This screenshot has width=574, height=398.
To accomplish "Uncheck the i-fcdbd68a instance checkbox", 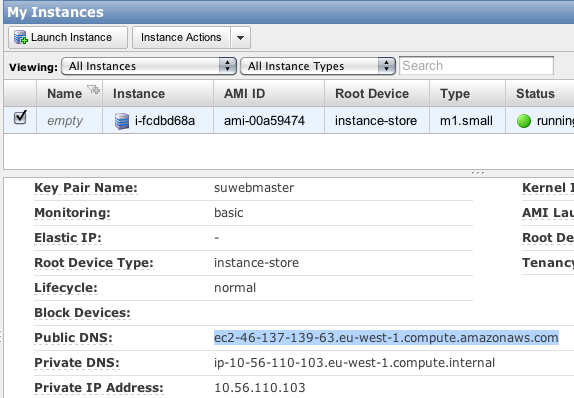I will (20, 117).
